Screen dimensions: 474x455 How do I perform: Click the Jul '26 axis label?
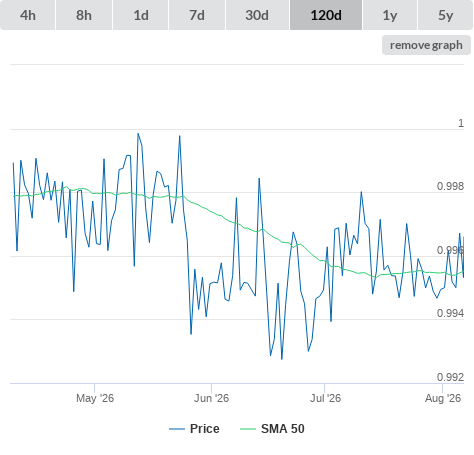[325, 398]
